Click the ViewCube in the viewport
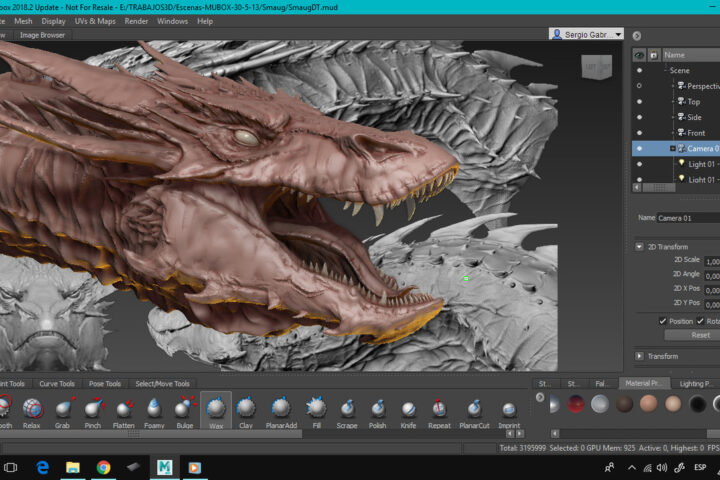The image size is (720, 480). (597, 68)
